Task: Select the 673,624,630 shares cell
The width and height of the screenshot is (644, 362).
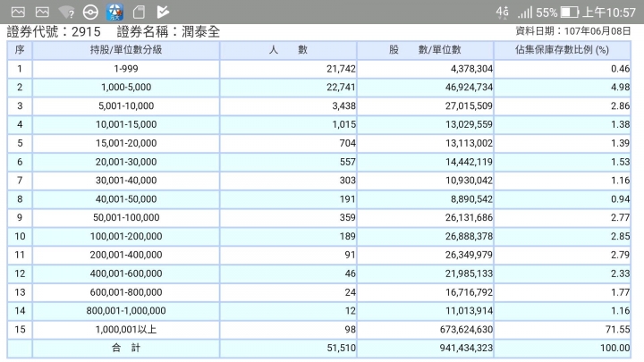Action: coord(426,330)
